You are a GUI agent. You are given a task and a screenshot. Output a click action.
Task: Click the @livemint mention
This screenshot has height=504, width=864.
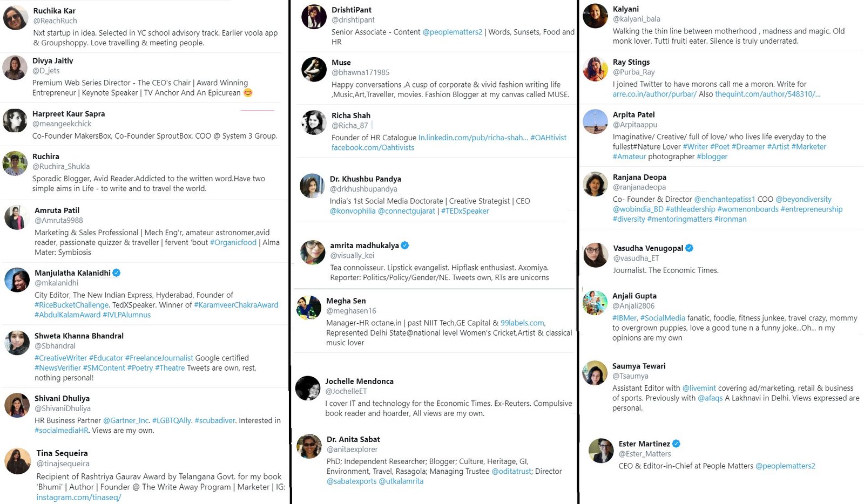(x=699, y=388)
